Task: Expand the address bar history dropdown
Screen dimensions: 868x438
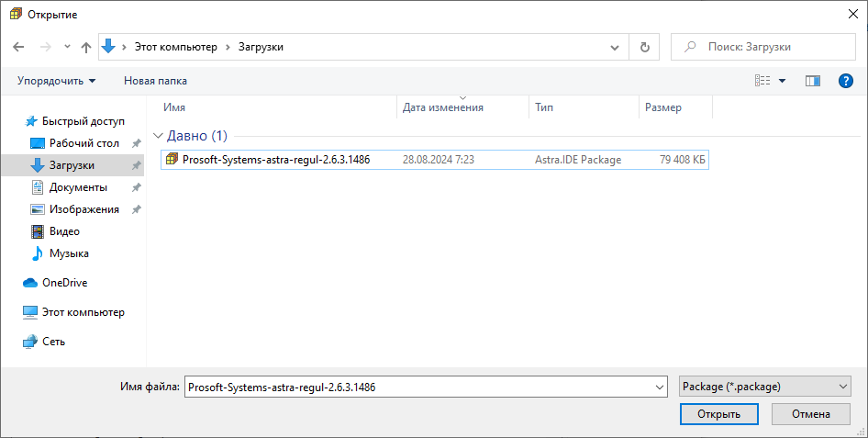Action: coord(615,47)
